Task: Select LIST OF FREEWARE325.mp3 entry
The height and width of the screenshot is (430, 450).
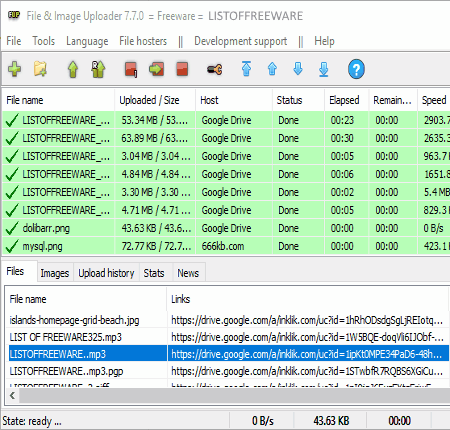Action: 66,337
